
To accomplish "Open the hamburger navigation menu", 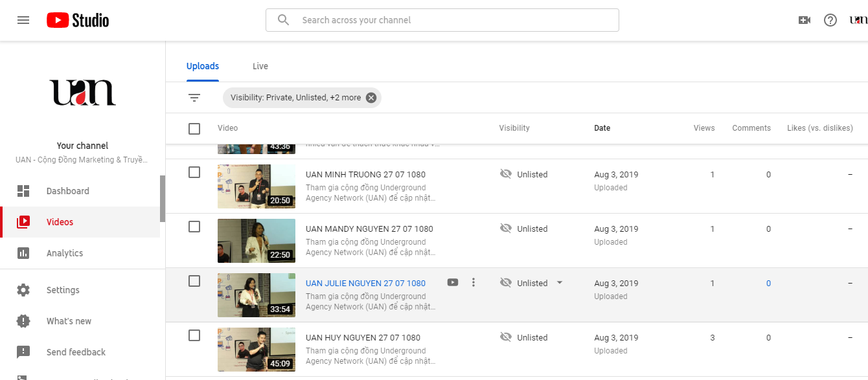I will 23,20.
